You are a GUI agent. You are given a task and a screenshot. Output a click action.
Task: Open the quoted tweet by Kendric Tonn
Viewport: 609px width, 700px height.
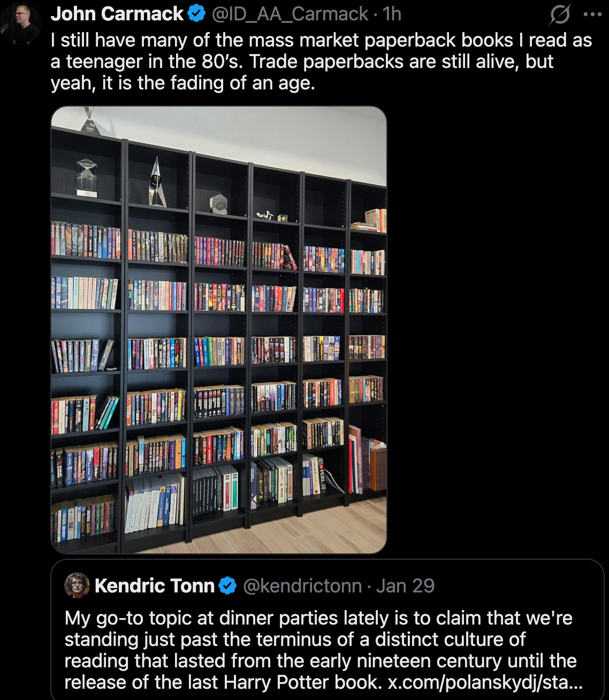coord(327,630)
